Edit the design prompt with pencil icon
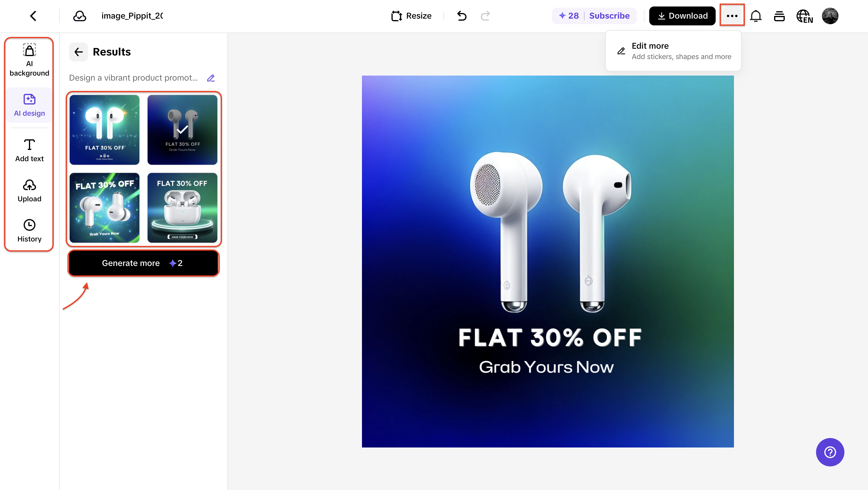 211,78
